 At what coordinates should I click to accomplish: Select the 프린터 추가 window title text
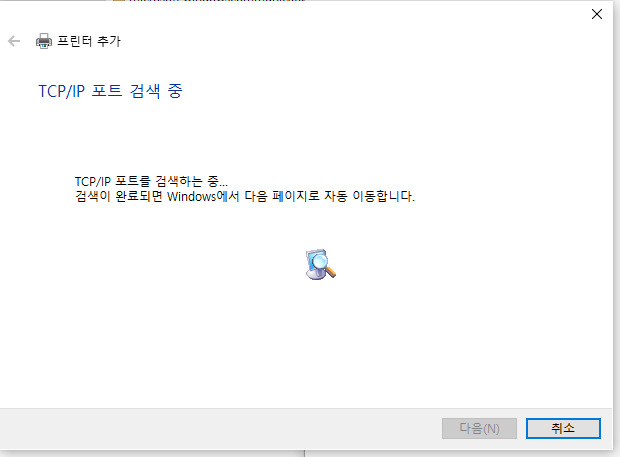(x=89, y=41)
